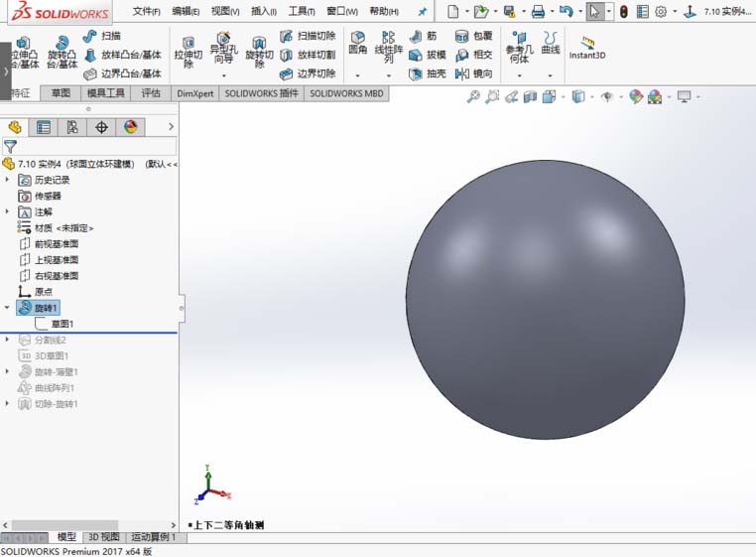Open the 视图(V) menu
This screenshot has height=557, width=756.
225,11
